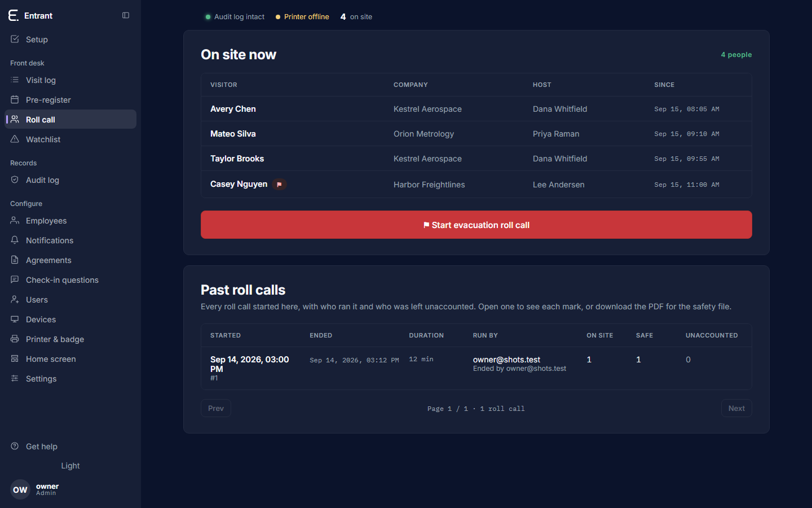The height and width of the screenshot is (508, 812).
Task: Click the Entrant logo icon
Action: [14, 15]
